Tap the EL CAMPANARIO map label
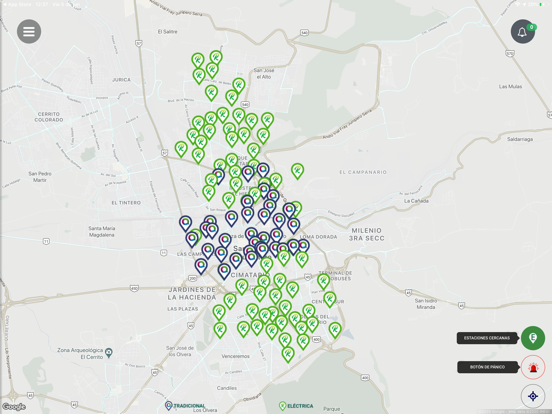The image size is (552, 414). pyautogui.click(x=363, y=172)
